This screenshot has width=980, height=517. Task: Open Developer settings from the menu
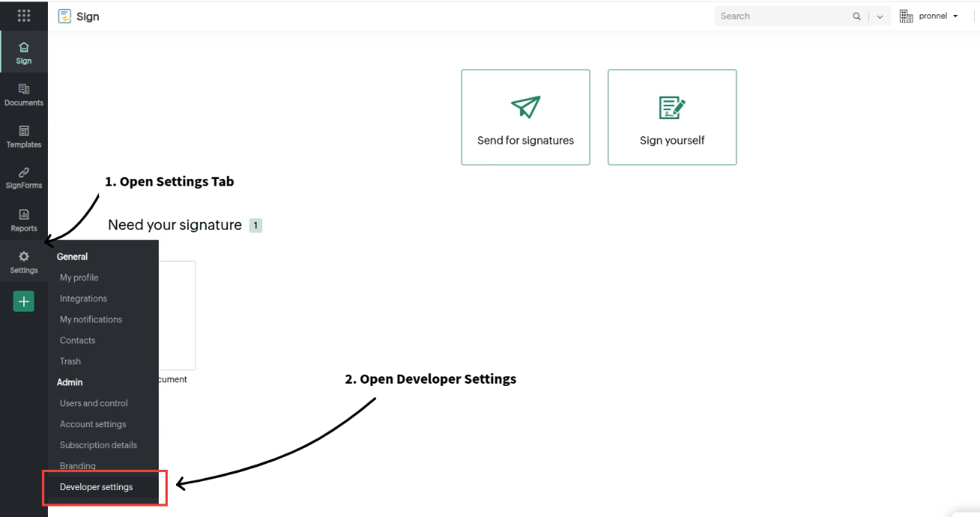pyautogui.click(x=96, y=487)
